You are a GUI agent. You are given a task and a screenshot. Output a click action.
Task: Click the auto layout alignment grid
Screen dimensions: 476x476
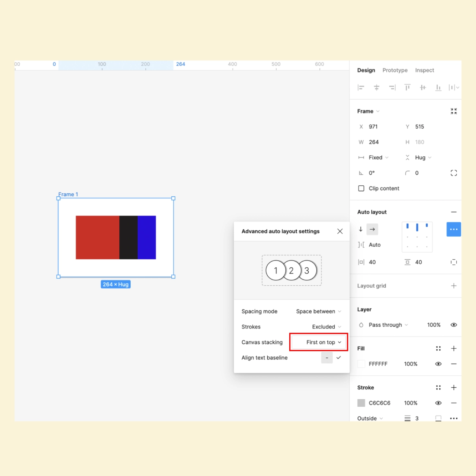click(x=417, y=237)
